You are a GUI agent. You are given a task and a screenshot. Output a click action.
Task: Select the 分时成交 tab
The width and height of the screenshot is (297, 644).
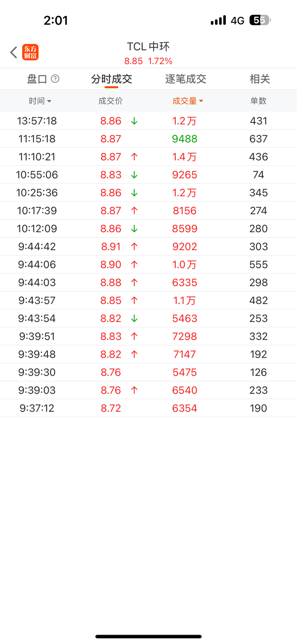coord(111,79)
